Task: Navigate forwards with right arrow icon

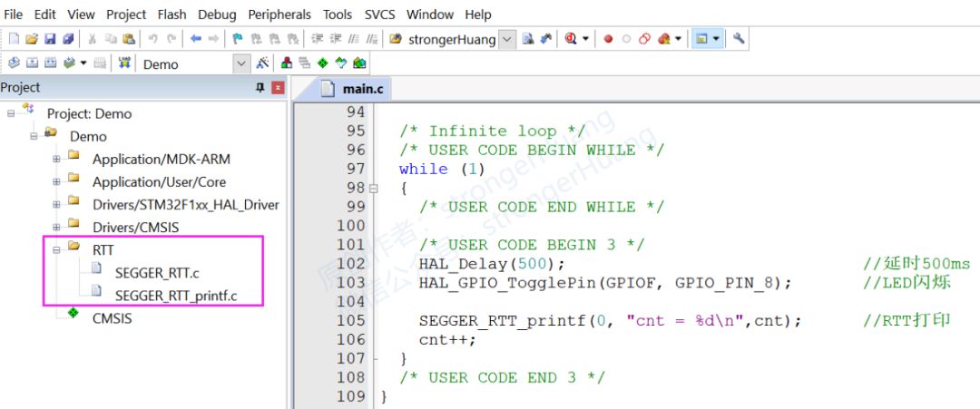Action: click(213, 39)
